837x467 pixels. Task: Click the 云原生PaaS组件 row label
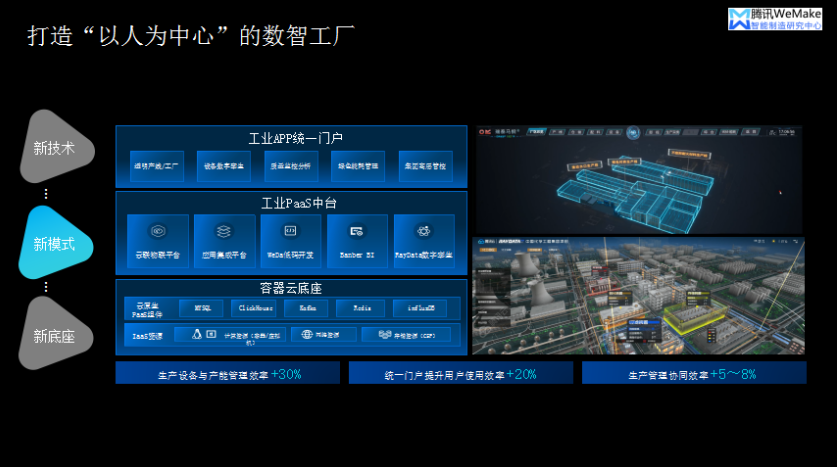pyautogui.click(x=147, y=310)
